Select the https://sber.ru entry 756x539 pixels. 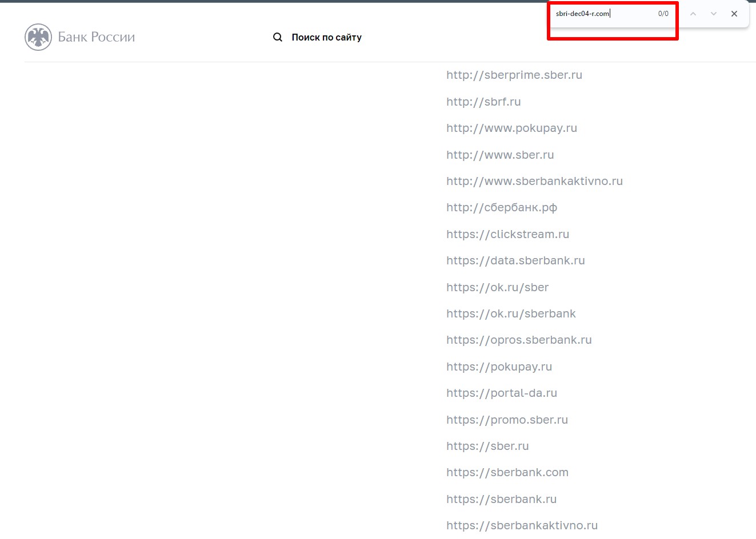click(487, 446)
